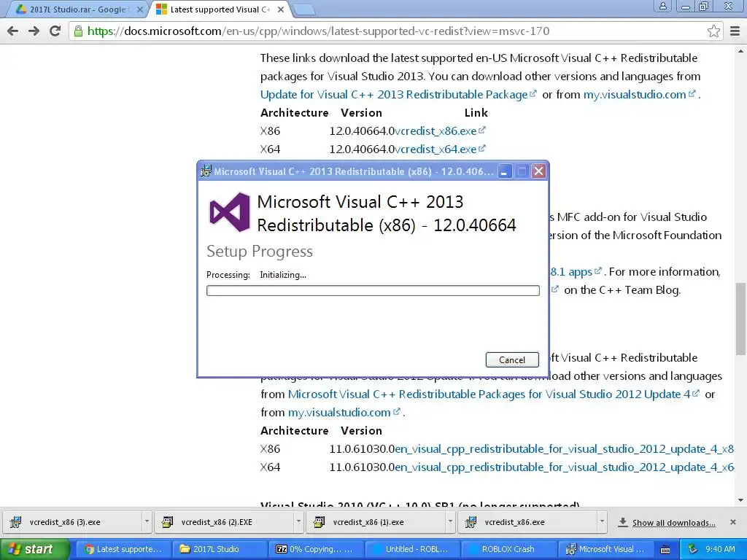Click the scrollbar down arrow
This screenshot has width=747, height=560.
click(740, 500)
